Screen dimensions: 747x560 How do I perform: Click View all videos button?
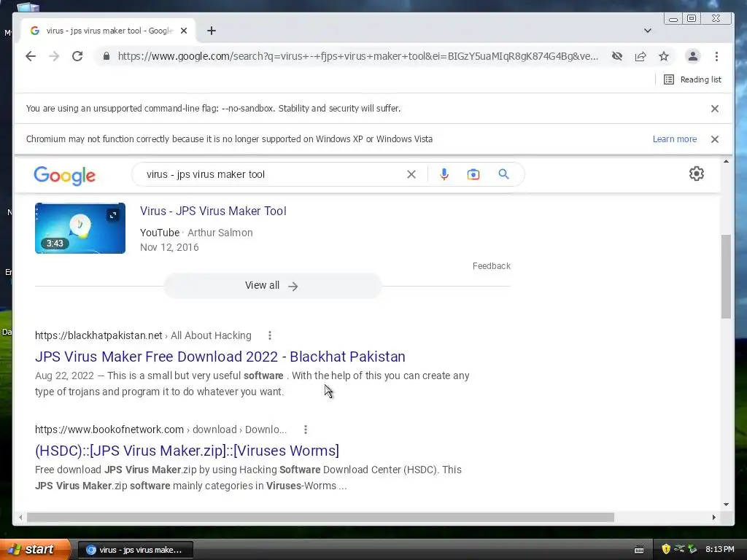click(273, 286)
